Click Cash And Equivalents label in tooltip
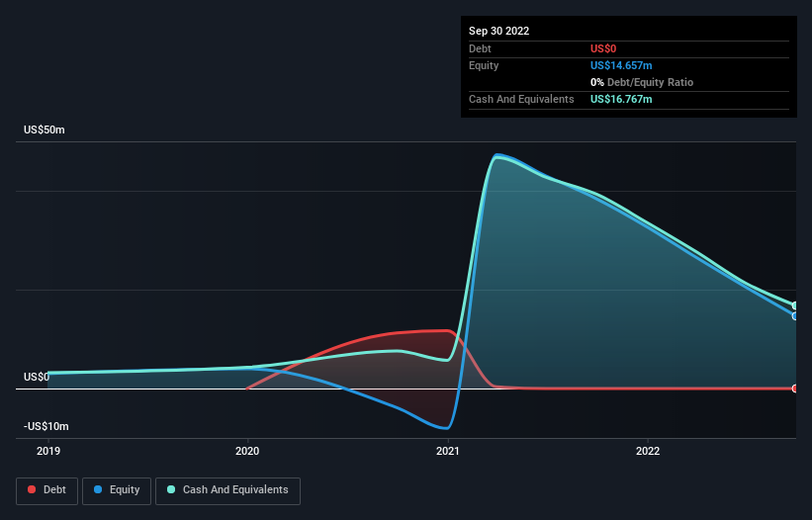812x520 pixels. 521,99
